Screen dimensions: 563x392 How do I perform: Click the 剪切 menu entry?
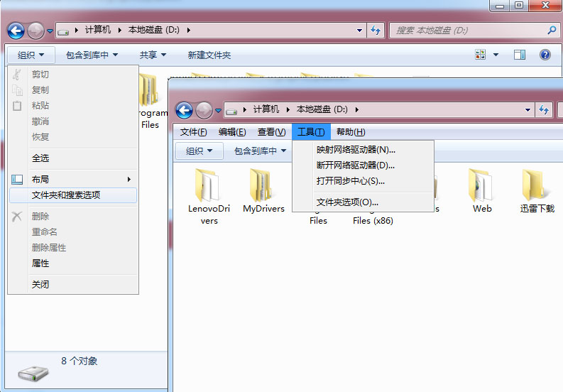73,75
